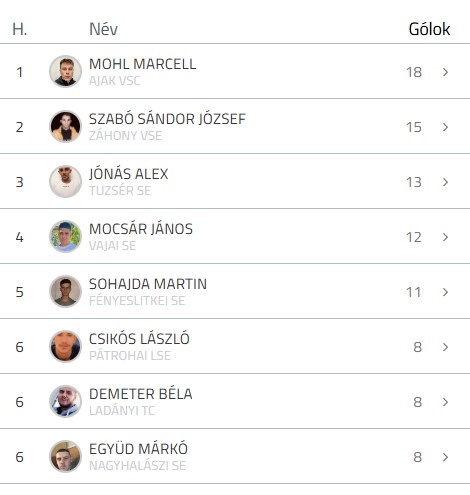Click the DEMETER BÉLA name
Image resolution: width=470 pixels, height=495 pixels.
(141, 394)
